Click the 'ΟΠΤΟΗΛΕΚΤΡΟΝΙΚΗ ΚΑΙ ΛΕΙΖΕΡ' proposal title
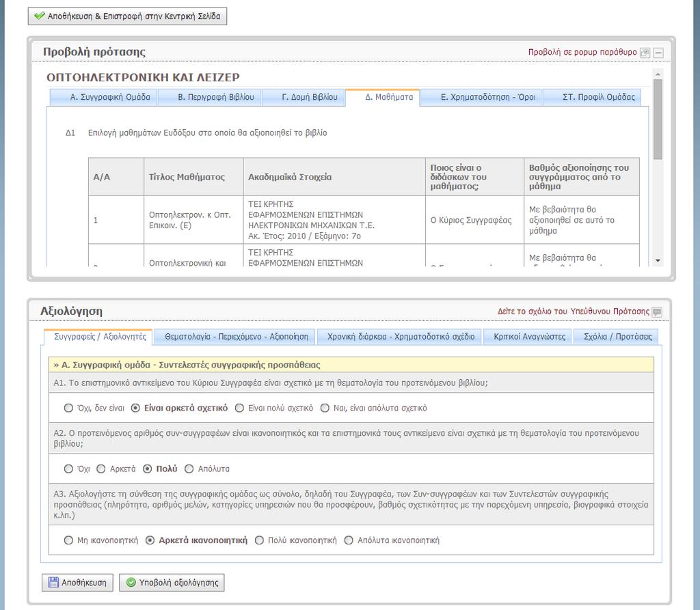700x610 pixels. 143,77
